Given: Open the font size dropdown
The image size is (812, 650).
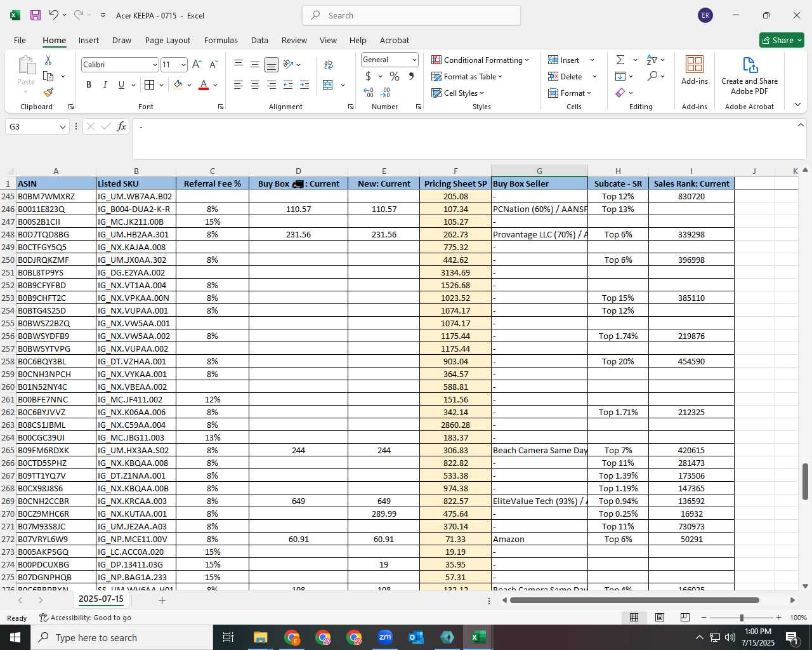Looking at the screenshot, I should (183, 65).
